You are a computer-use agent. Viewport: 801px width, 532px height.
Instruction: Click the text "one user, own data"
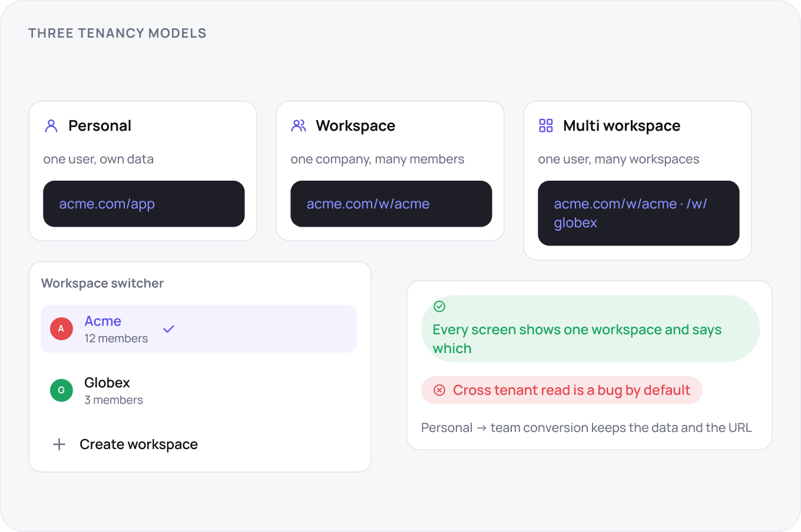pyautogui.click(x=98, y=159)
